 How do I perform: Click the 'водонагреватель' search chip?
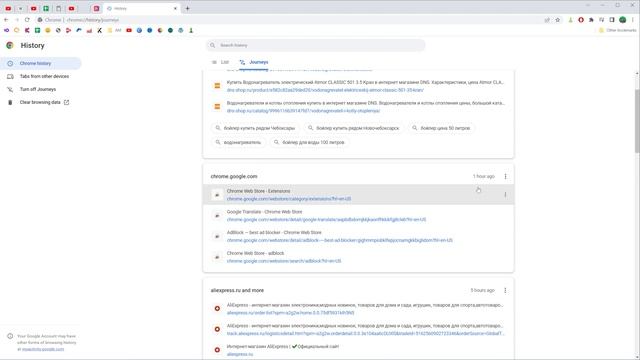238,142
